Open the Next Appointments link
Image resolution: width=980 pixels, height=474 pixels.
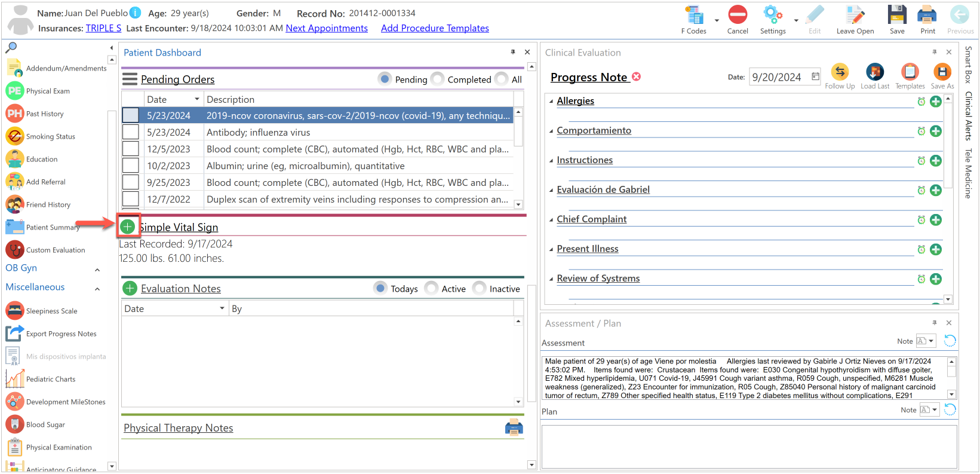point(327,28)
